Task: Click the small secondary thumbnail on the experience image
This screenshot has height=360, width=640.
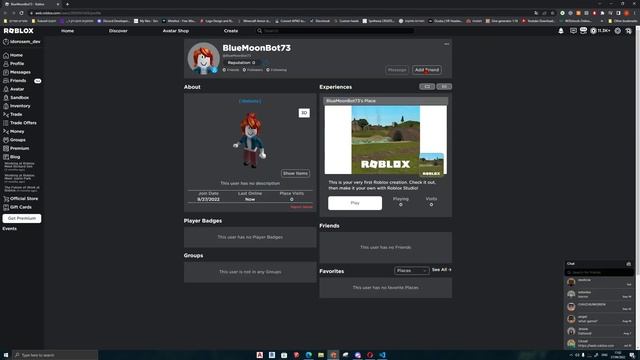Action: click(x=431, y=165)
